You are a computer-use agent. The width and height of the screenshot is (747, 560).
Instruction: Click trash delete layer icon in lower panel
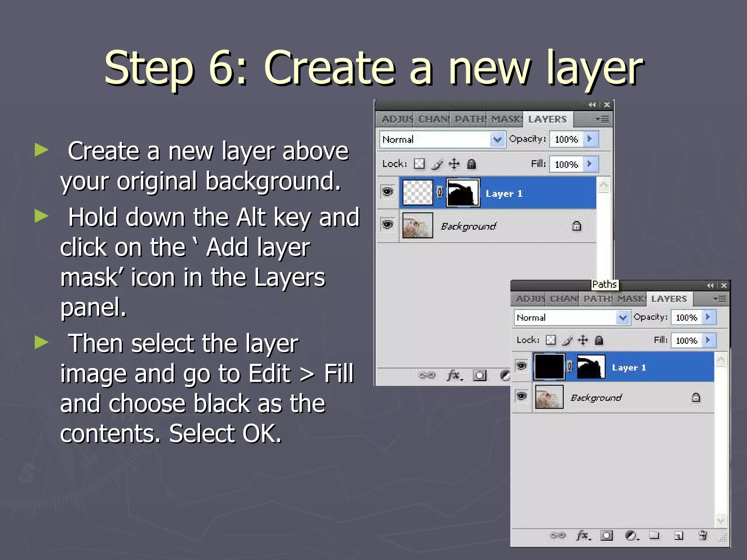pyautogui.click(x=703, y=535)
